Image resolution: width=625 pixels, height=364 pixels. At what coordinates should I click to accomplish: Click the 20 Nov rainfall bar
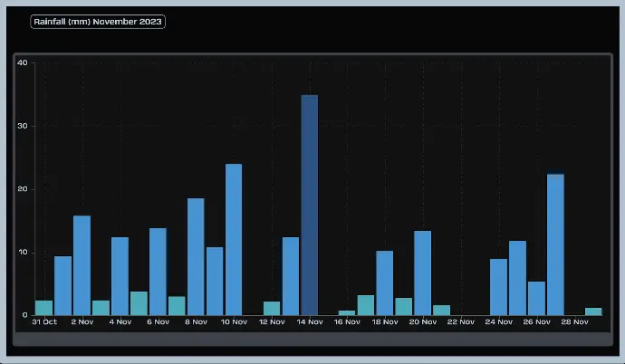[x=423, y=273]
